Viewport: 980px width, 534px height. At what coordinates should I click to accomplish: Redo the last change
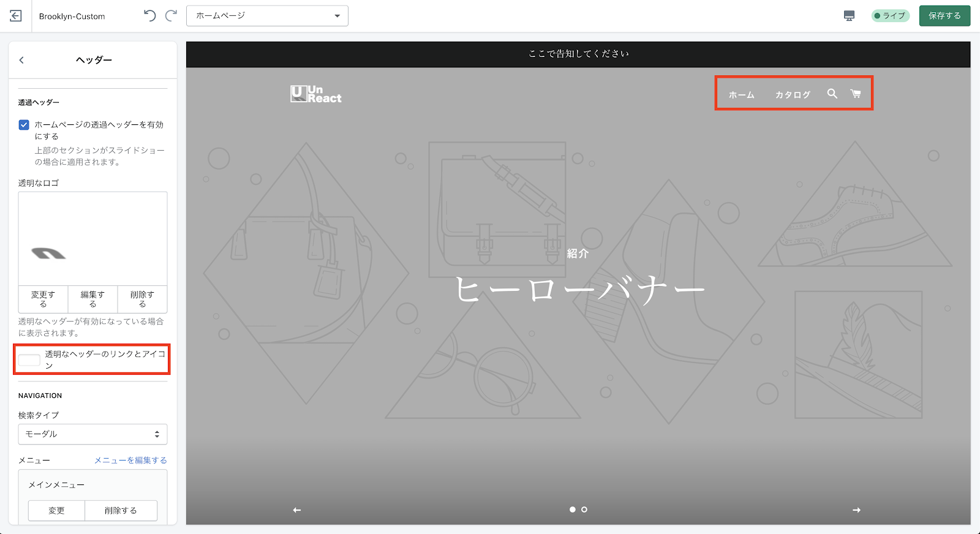tap(171, 16)
